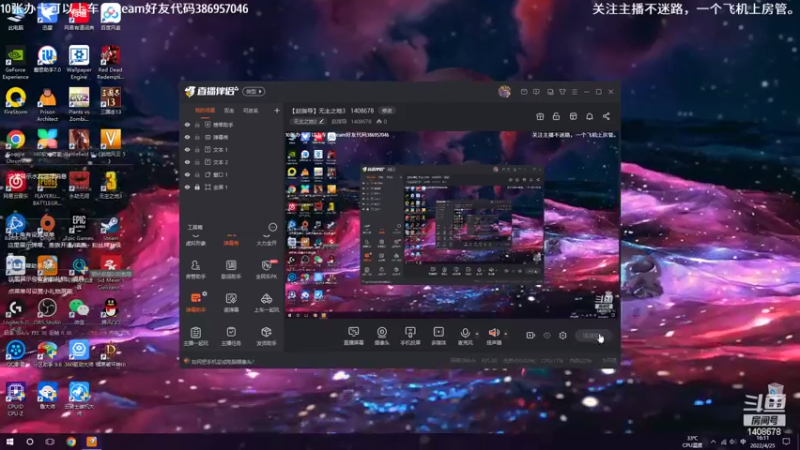
Task: Add a 多媒体 multimedia source
Action: point(439,336)
